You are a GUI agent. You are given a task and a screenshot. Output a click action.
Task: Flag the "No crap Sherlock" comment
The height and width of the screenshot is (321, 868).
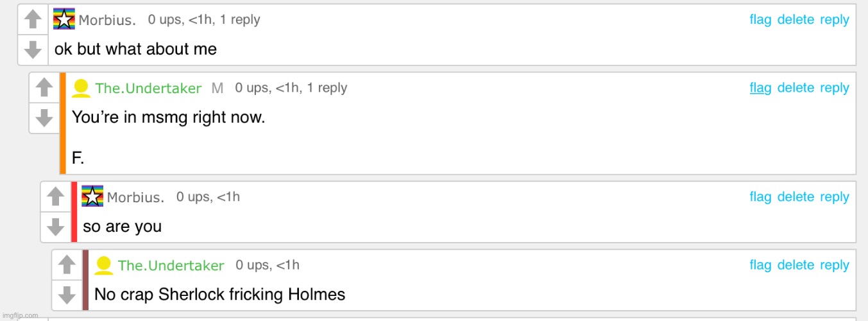click(760, 265)
